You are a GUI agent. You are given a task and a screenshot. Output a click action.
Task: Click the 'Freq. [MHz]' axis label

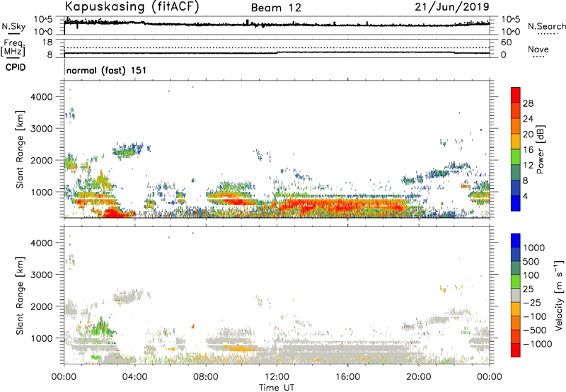(x=13, y=48)
